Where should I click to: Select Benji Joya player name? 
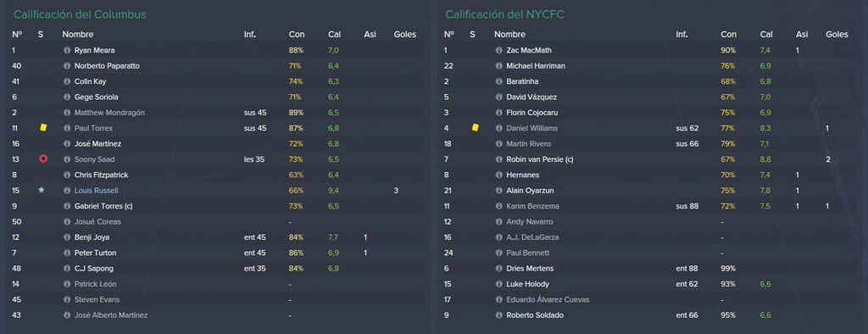point(92,237)
